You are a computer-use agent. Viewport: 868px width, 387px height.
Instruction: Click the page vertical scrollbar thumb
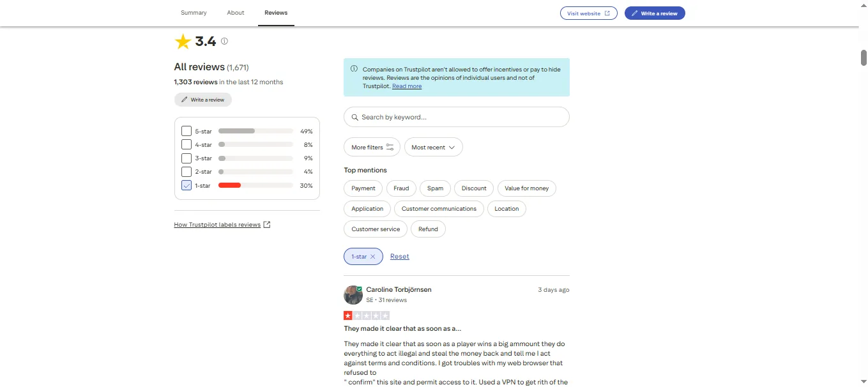tap(864, 57)
